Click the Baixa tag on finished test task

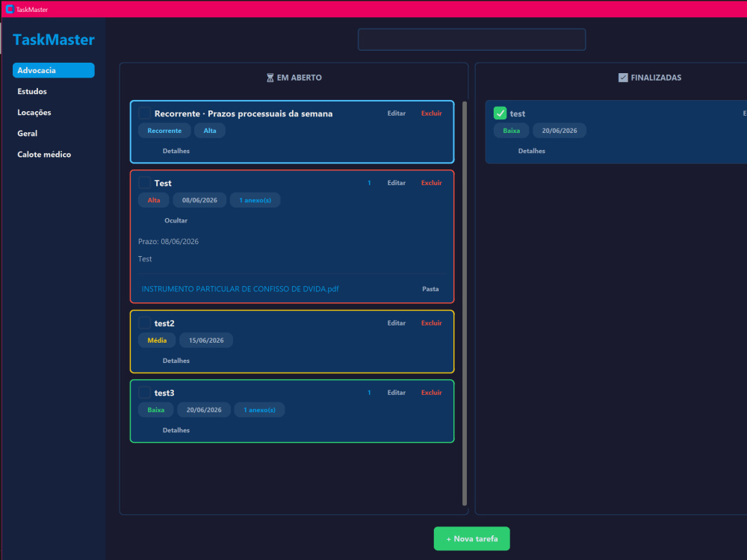[x=511, y=131]
